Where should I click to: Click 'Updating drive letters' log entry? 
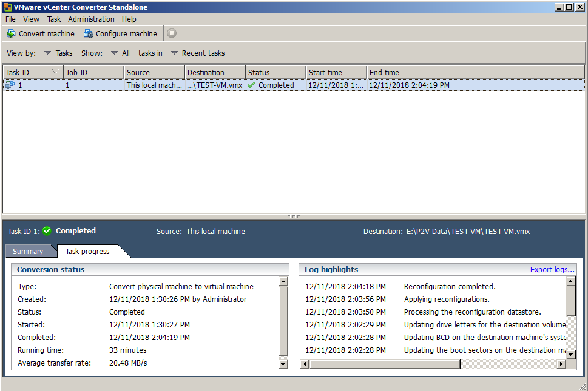tap(485, 325)
